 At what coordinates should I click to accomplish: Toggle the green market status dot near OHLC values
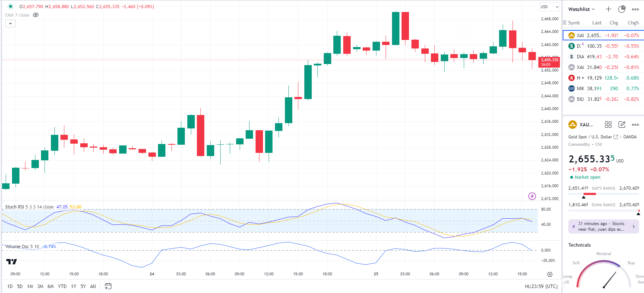click(x=11, y=6)
